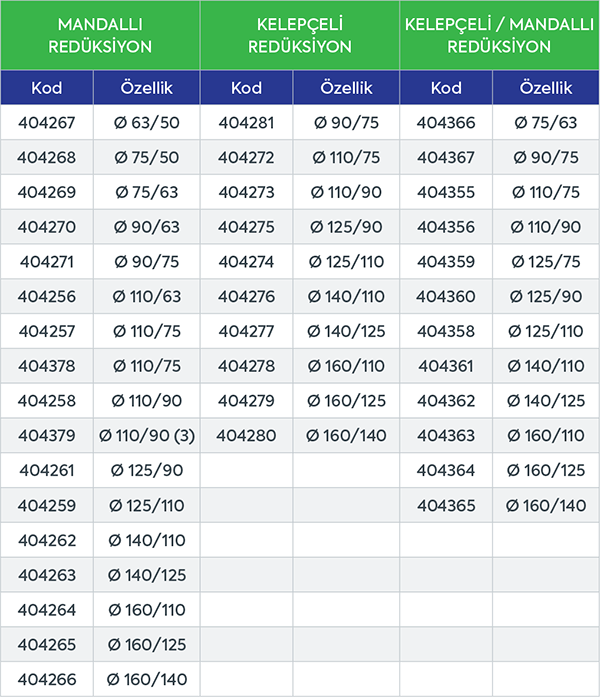Click the Ø 75/50 specification cell
This screenshot has height=697, width=600.
[147, 157]
